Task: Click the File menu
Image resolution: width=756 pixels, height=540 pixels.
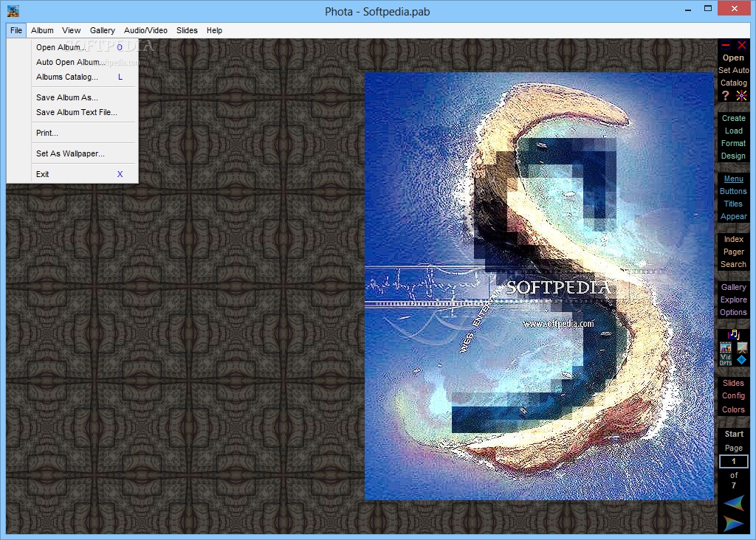Action: click(16, 30)
